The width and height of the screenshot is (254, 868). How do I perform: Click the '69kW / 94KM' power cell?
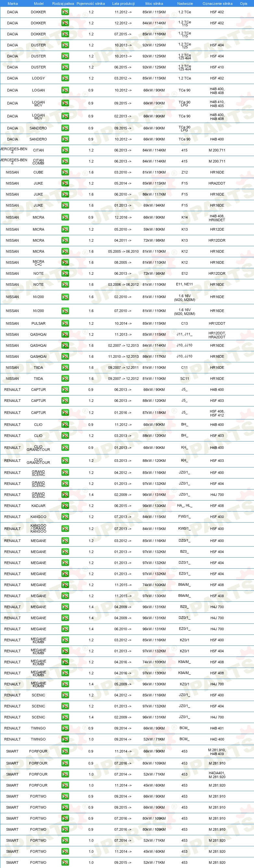pos(154,205)
